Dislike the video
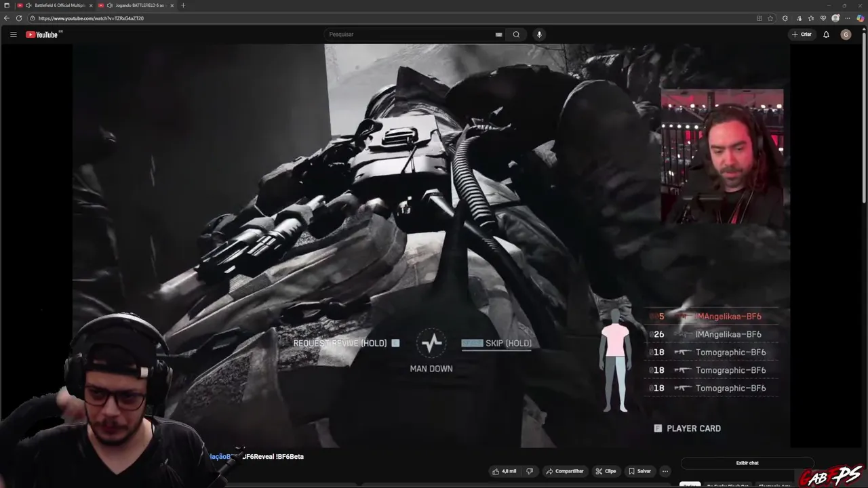The height and width of the screenshot is (488, 868). pyautogui.click(x=530, y=471)
